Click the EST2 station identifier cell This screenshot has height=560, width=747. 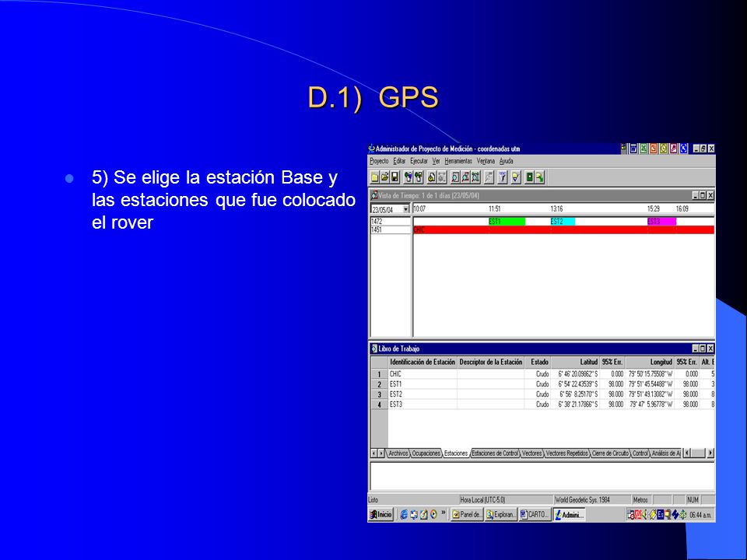click(423, 394)
